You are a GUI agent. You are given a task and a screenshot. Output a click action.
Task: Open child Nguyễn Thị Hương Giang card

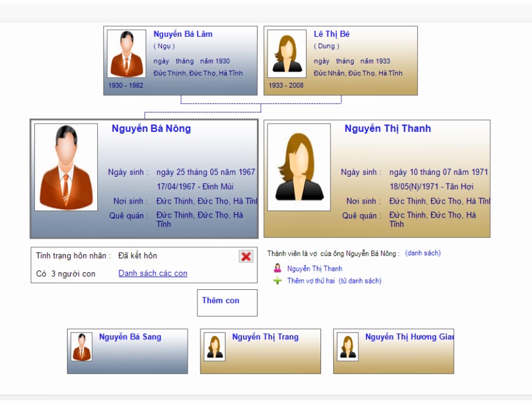pyautogui.click(x=393, y=351)
